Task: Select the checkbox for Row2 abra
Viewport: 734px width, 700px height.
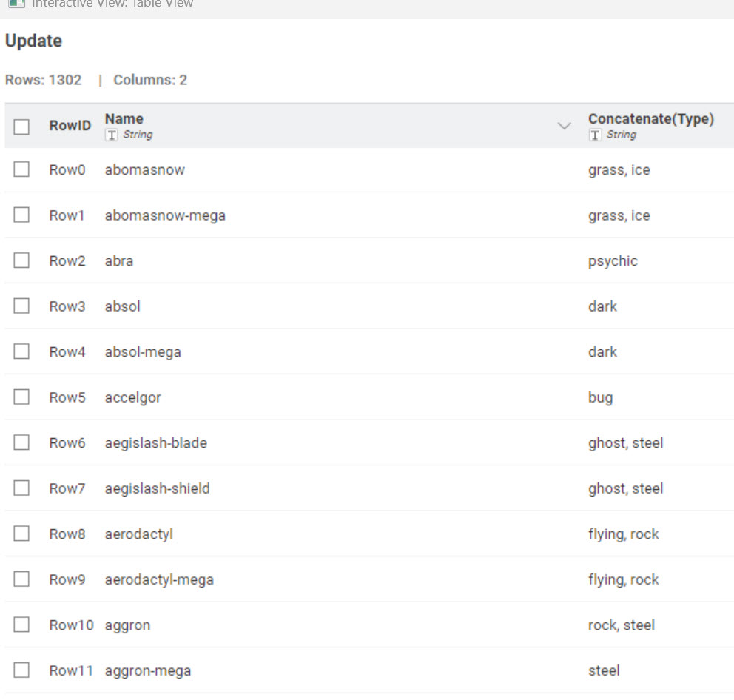Action: click(x=21, y=260)
